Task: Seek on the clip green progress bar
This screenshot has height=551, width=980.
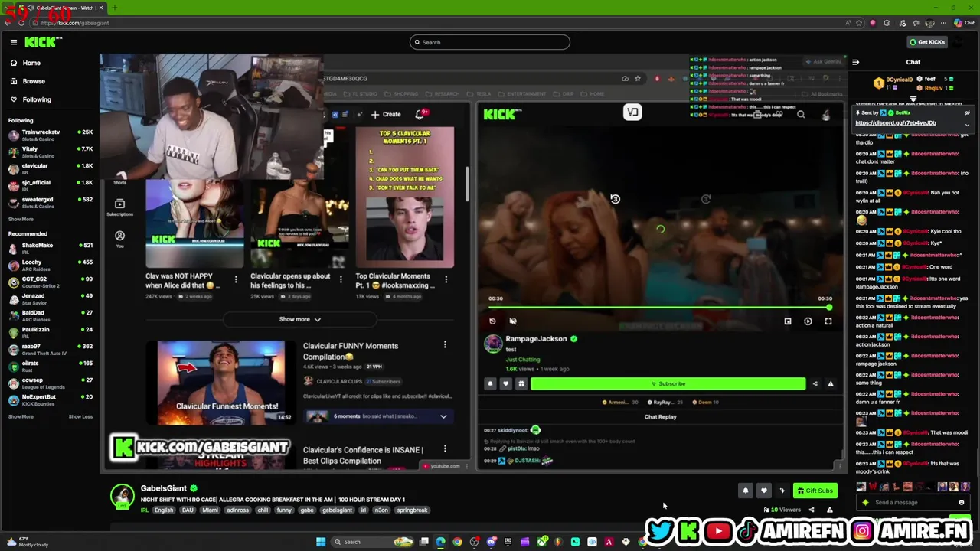Action: (x=658, y=308)
